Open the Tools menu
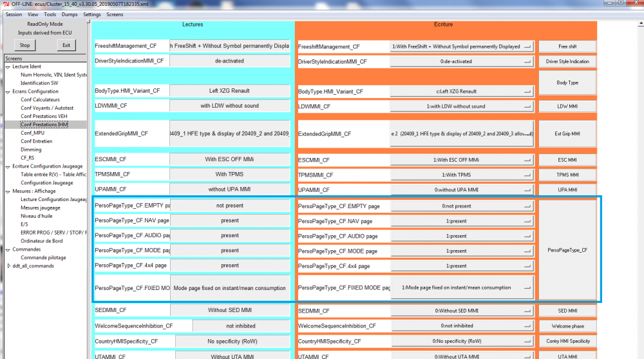Screen dimensions: 644x359 point(50,14)
